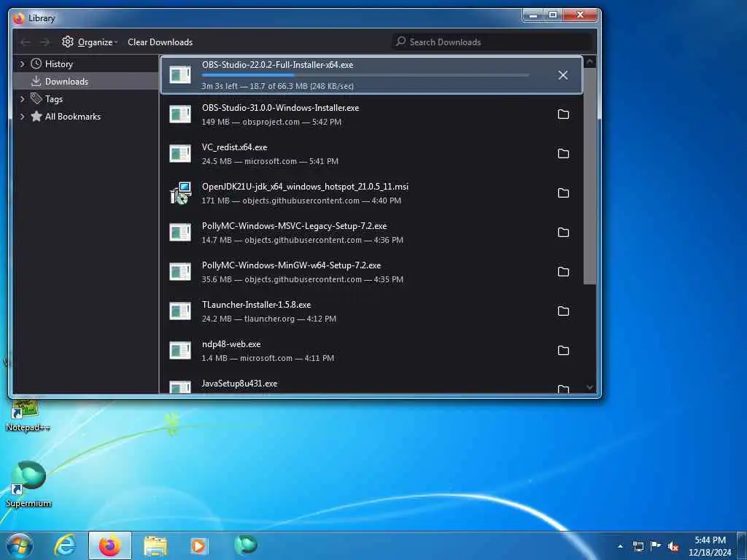747x560 pixels.
Task: Launch Internet Explorer from taskbar
Action: click(x=65, y=545)
